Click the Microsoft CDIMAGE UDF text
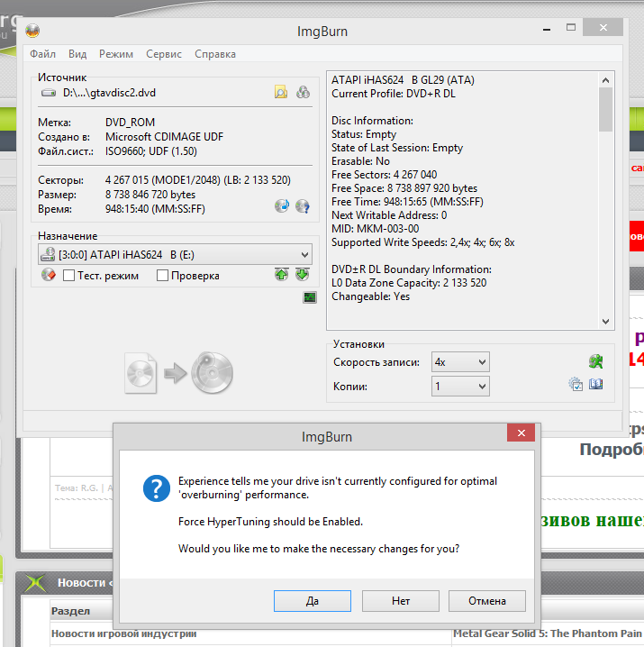This screenshot has height=647, width=644. click(164, 137)
